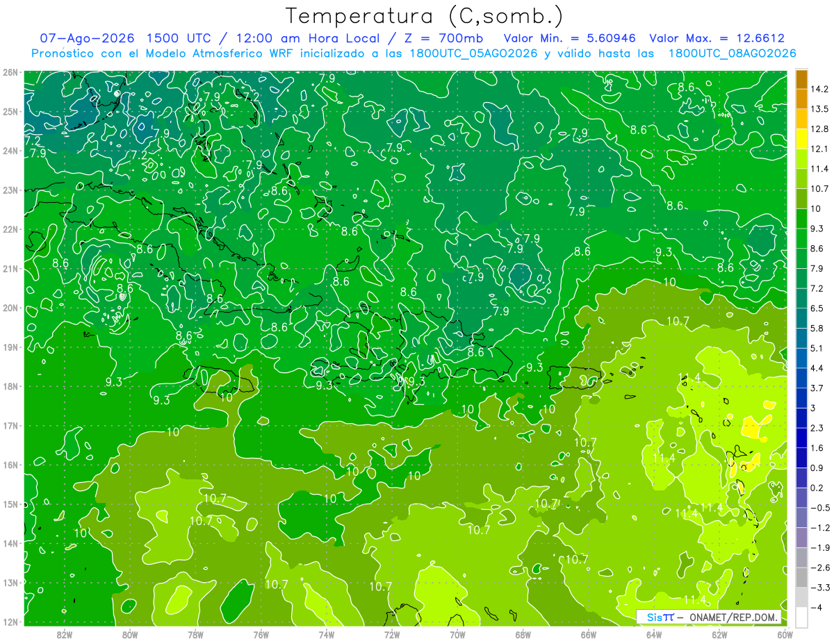Click the '74W' longitude axis label

327,634
